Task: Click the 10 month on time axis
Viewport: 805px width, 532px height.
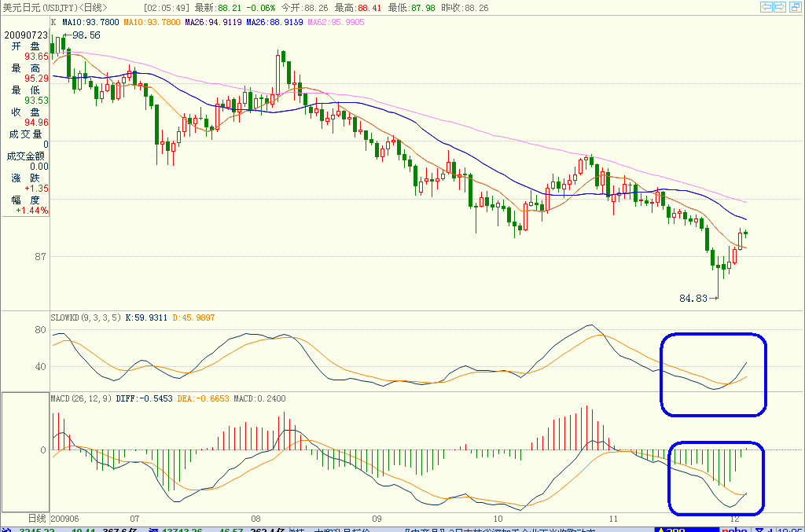Action: (x=498, y=519)
